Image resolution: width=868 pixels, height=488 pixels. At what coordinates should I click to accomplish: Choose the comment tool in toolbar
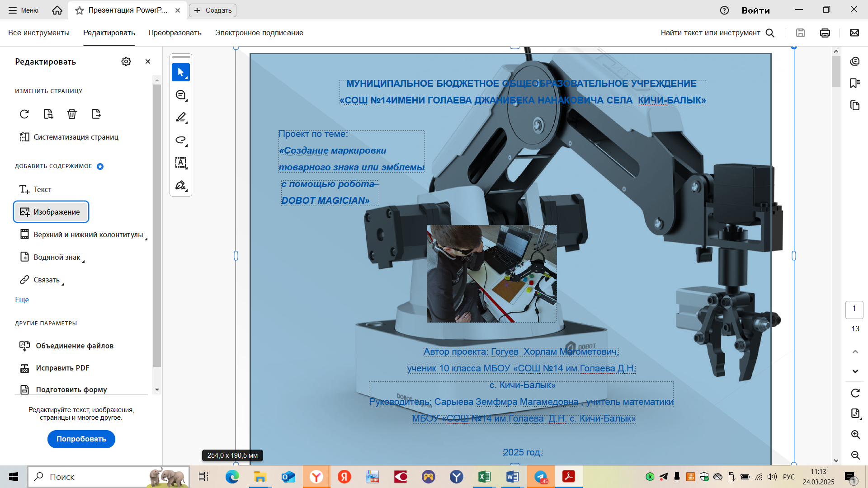tap(181, 95)
